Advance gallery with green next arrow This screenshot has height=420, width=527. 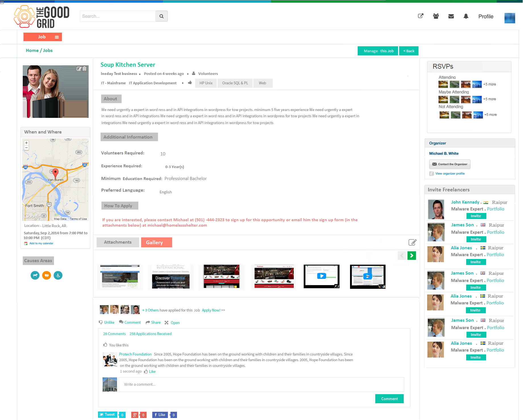tap(412, 256)
